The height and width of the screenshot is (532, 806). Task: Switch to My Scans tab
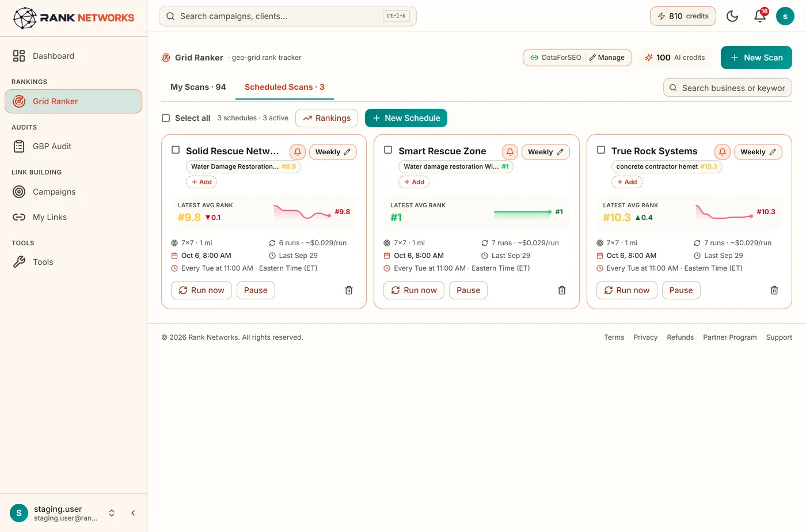point(198,87)
